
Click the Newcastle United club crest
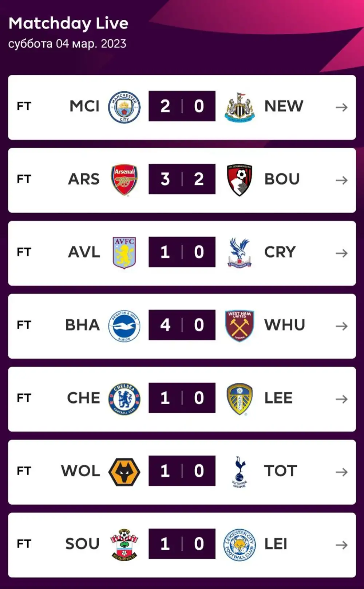click(x=240, y=107)
